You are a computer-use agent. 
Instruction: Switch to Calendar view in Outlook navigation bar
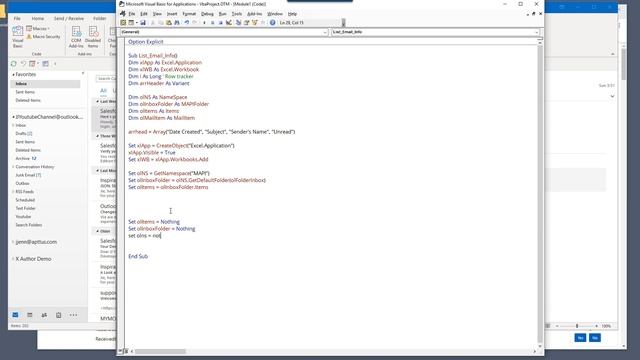pyautogui.click(x=30, y=315)
